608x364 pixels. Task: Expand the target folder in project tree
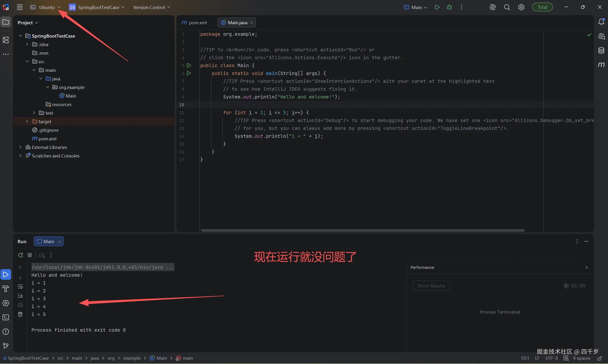point(27,121)
